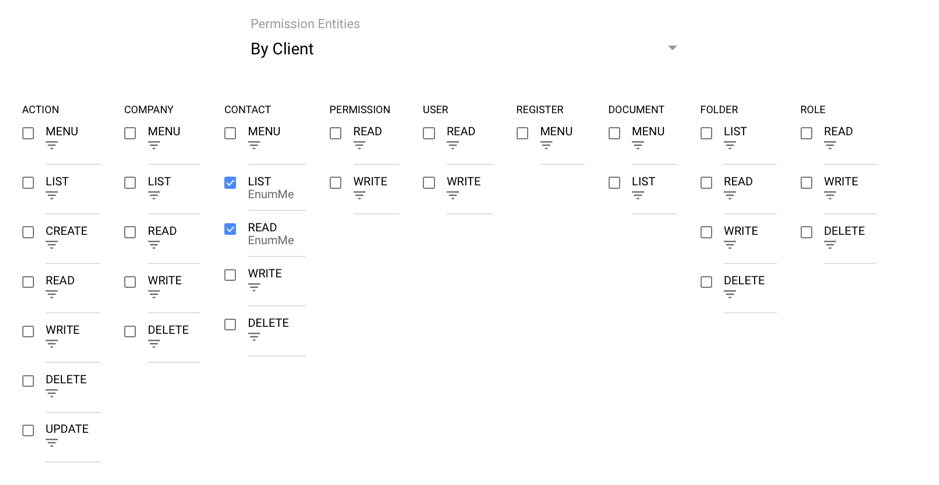Open the filter under USER READ
Screen dimensions: 939x485
tap(452, 146)
